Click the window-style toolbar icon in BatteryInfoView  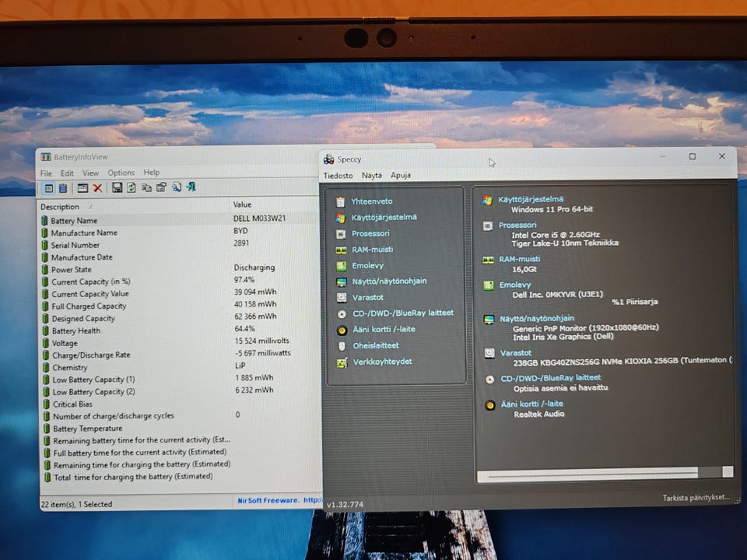(x=82, y=188)
